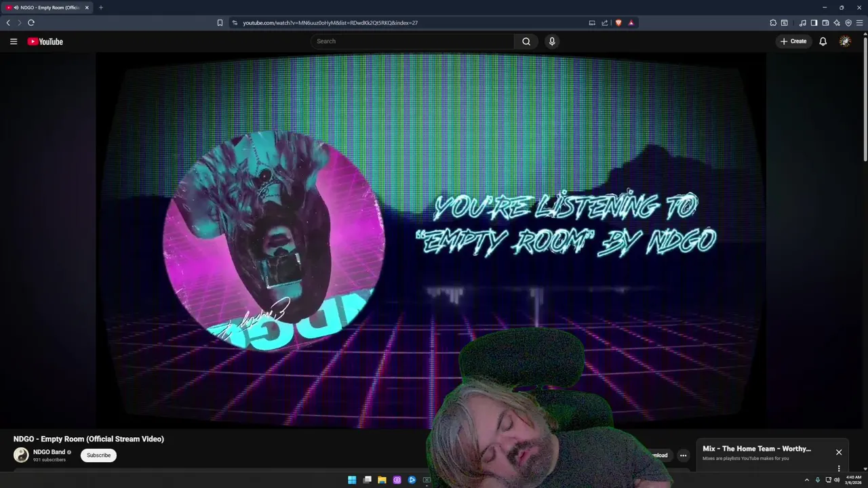The height and width of the screenshot is (488, 868).
Task: Open the Leo AI sparkle icon
Action: coord(837,22)
